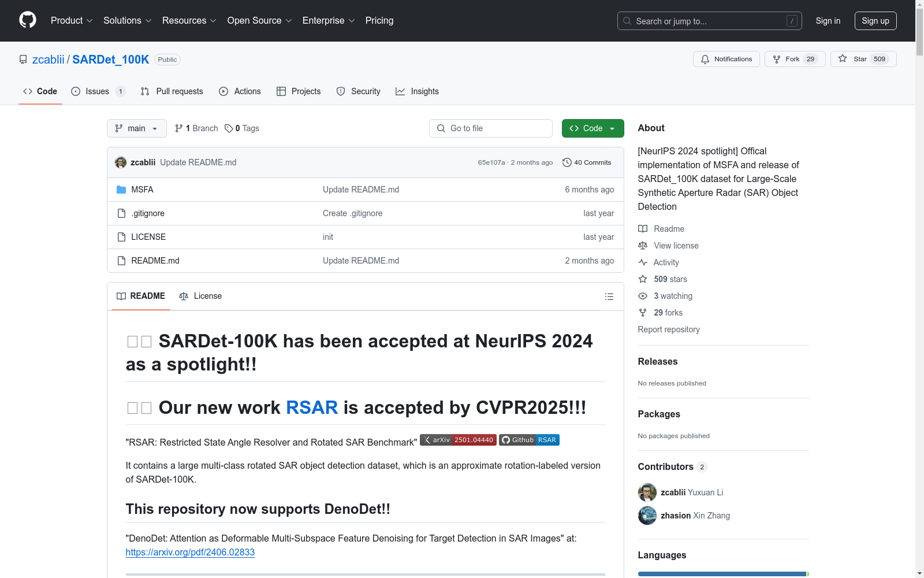Click the Github RSAR badge

529,440
